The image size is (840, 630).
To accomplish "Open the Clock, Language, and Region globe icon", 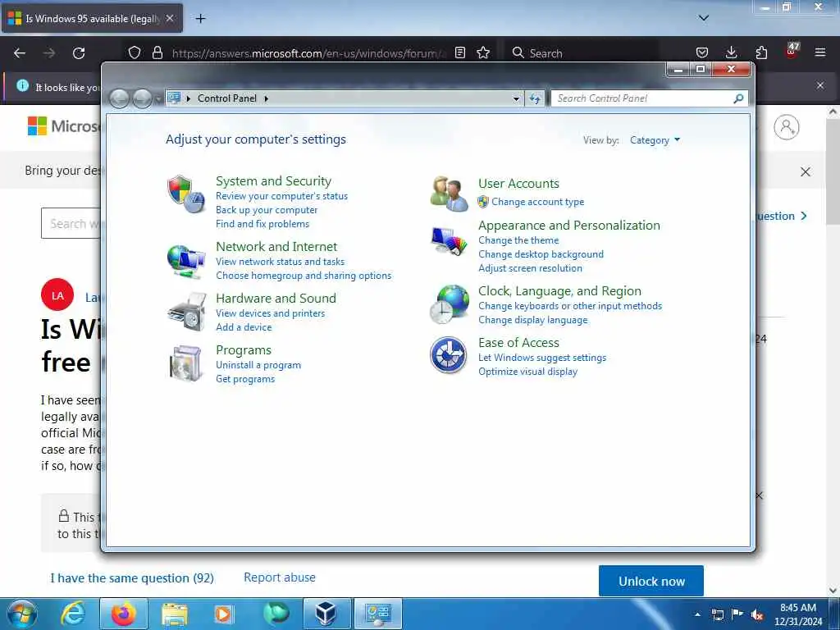I will click(449, 304).
